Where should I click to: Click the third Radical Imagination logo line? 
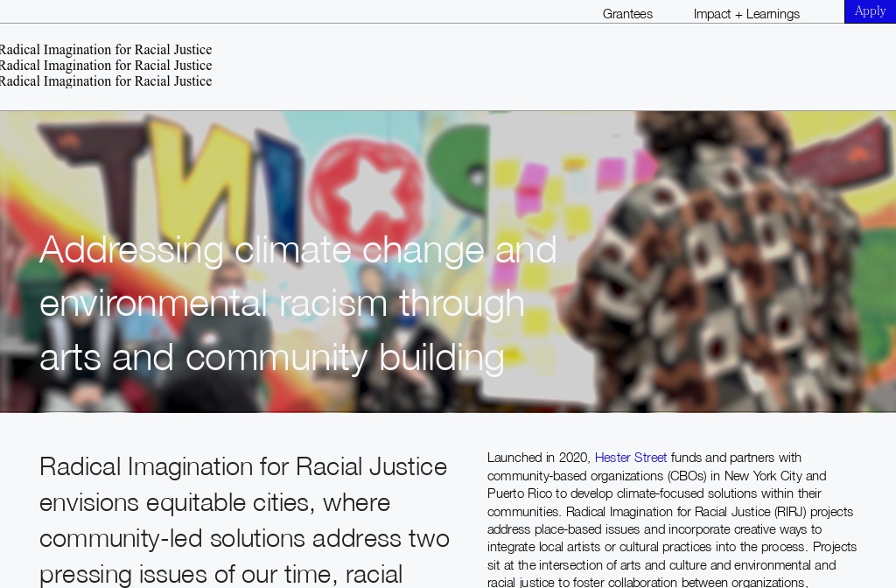[106, 81]
